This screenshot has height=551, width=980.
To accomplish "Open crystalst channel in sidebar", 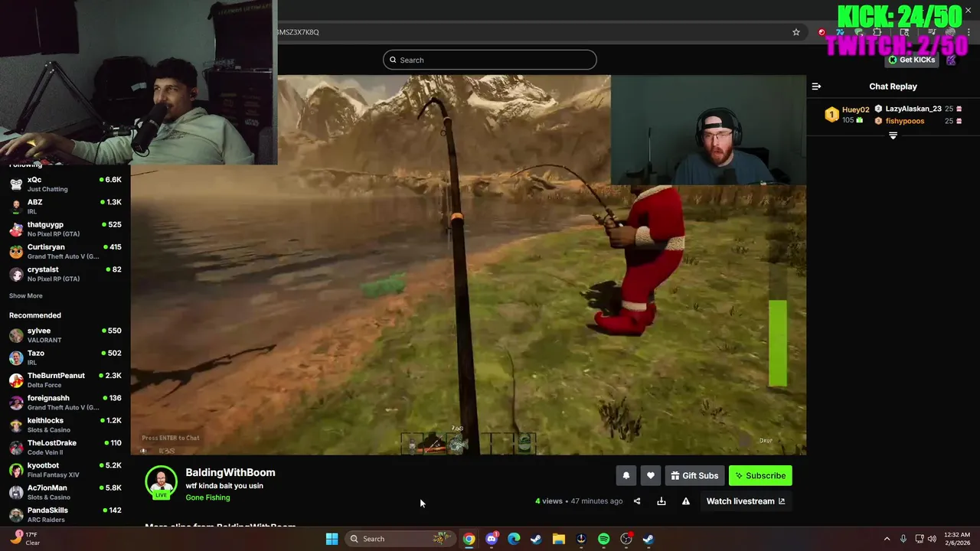I will tap(65, 274).
